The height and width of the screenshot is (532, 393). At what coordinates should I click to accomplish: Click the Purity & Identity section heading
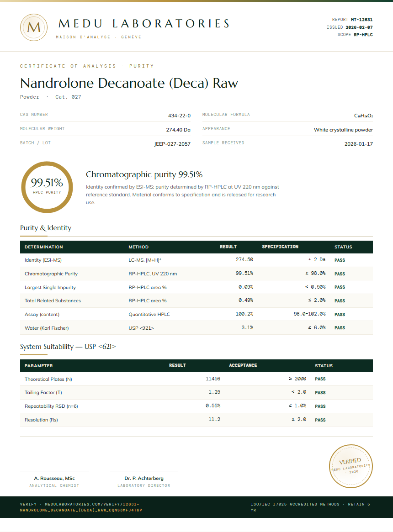click(x=46, y=228)
